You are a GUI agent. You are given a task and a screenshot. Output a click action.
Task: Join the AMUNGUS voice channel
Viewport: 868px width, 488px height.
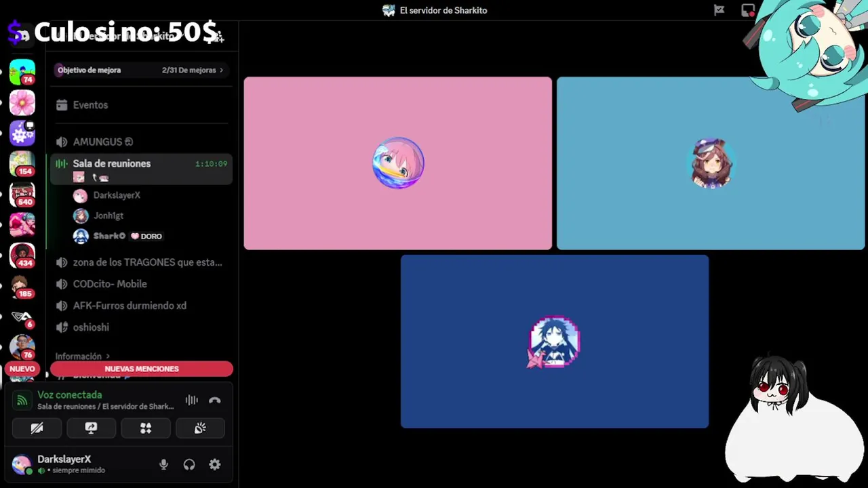tap(141, 142)
